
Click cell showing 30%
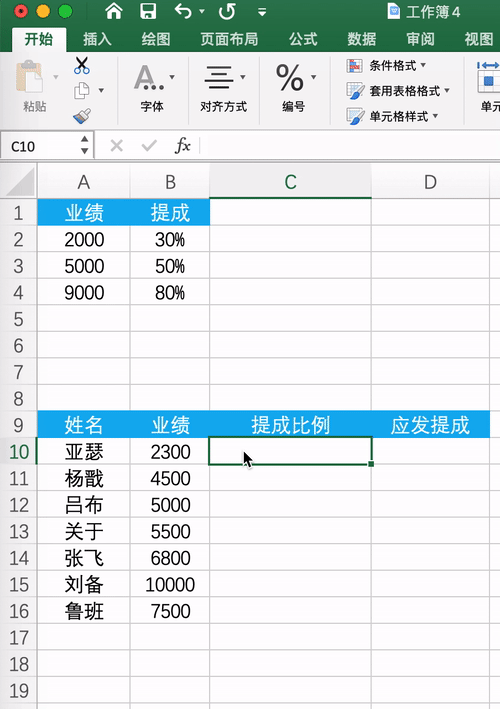point(170,239)
